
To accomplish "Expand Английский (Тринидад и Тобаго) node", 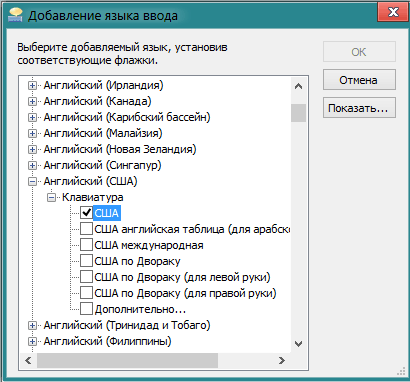I will [32, 325].
